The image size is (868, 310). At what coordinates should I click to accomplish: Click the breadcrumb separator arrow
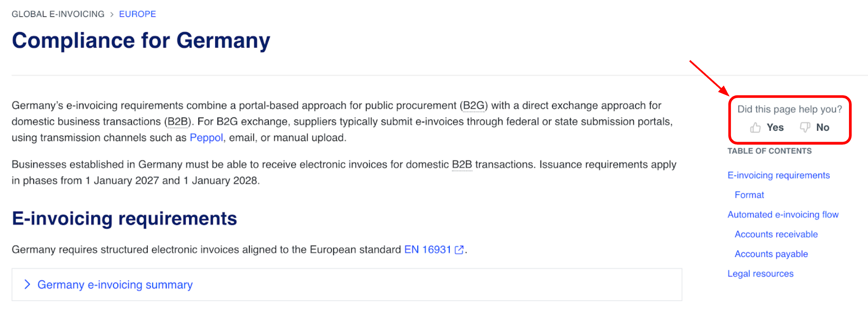click(x=112, y=14)
